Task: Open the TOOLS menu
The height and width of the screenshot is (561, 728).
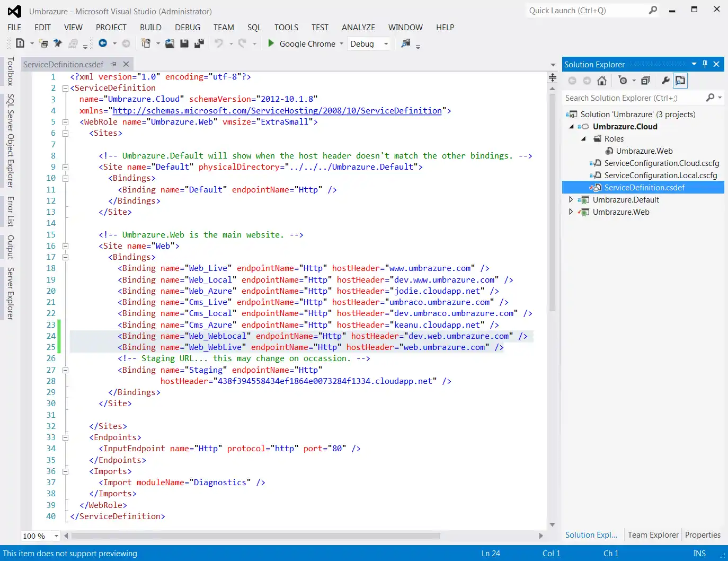Action: pos(286,28)
